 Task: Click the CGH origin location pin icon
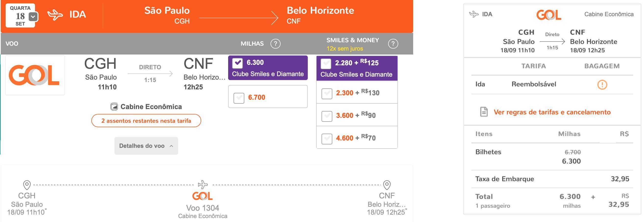tap(27, 185)
